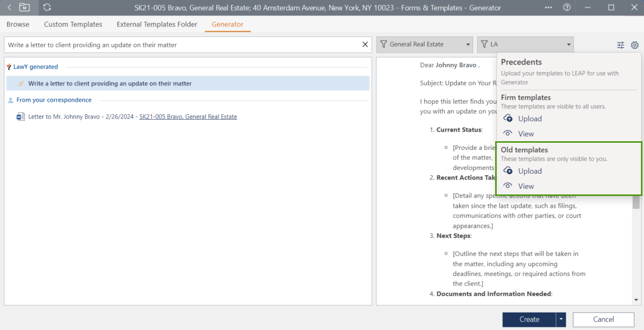Open the Create button dropdown arrow

click(x=562, y=319)
